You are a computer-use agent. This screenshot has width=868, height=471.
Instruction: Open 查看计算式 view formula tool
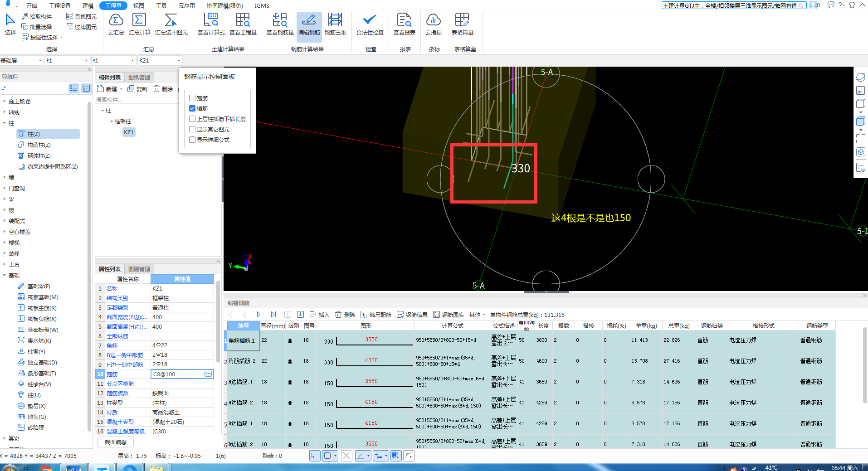[211, 24]
